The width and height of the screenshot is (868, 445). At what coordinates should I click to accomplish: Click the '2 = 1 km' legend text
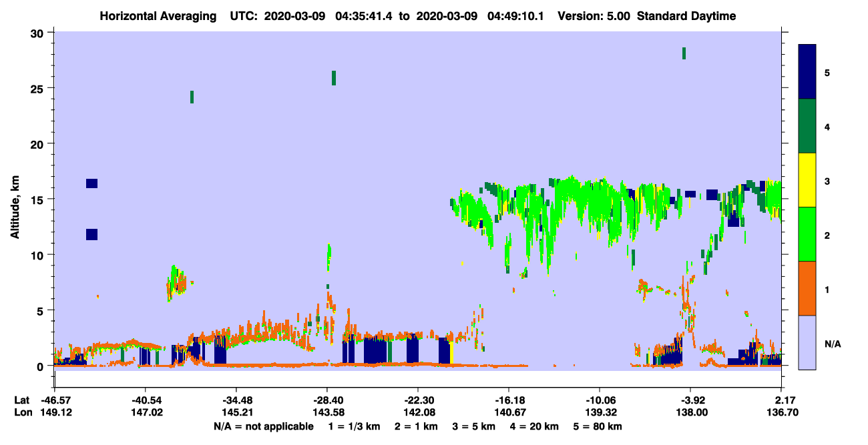coord(415,426)
